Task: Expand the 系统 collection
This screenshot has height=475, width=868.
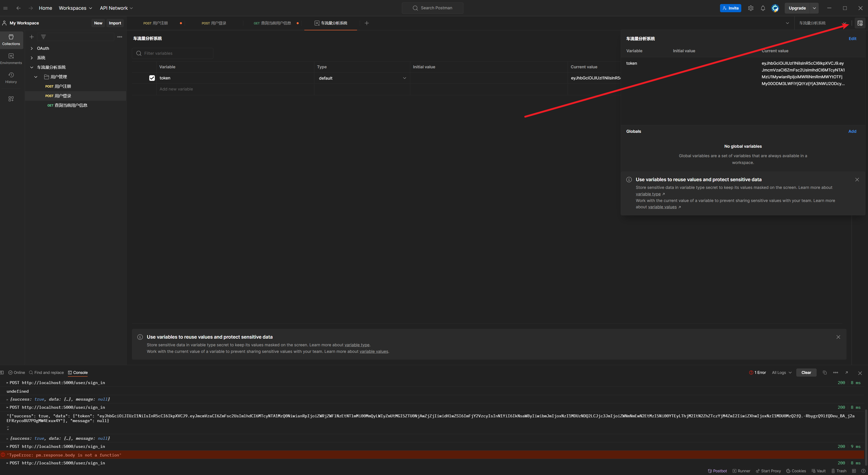Action: coord(32,58)
